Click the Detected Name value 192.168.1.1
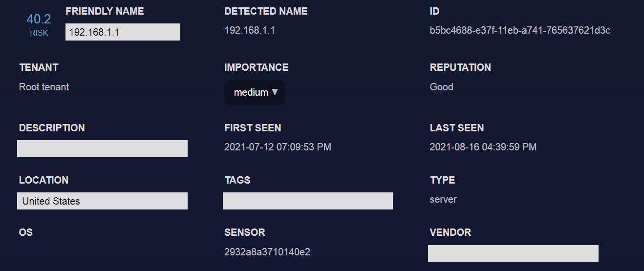This screenshot has width=644, height=271. coord(250,30)
